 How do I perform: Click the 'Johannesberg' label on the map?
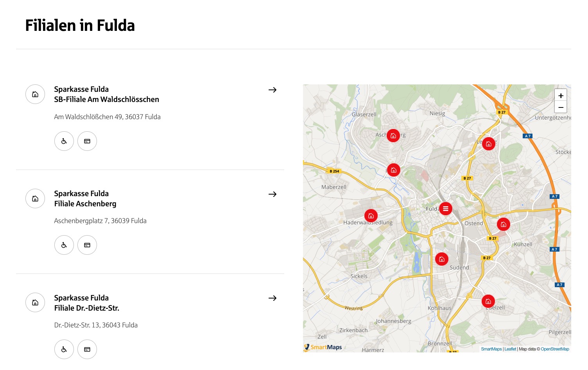tap(393, 321)
